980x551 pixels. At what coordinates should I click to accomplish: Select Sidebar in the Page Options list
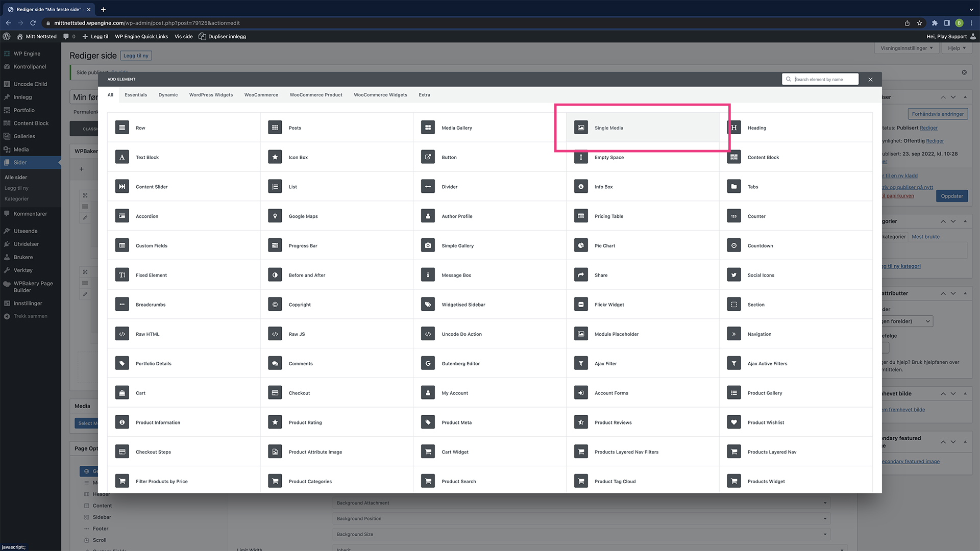pos(102,517)
